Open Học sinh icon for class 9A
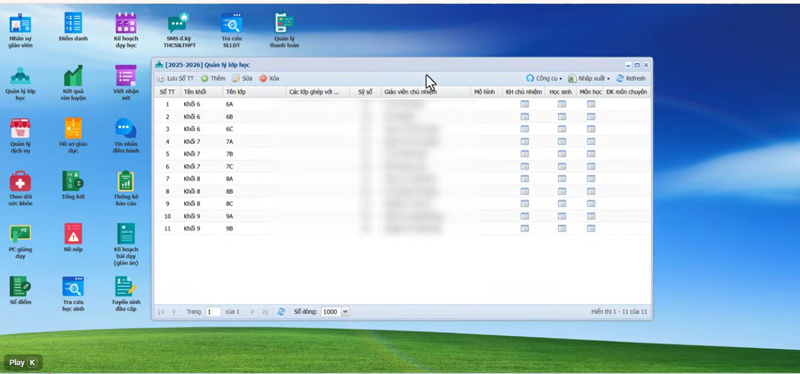 coord(562,216)
